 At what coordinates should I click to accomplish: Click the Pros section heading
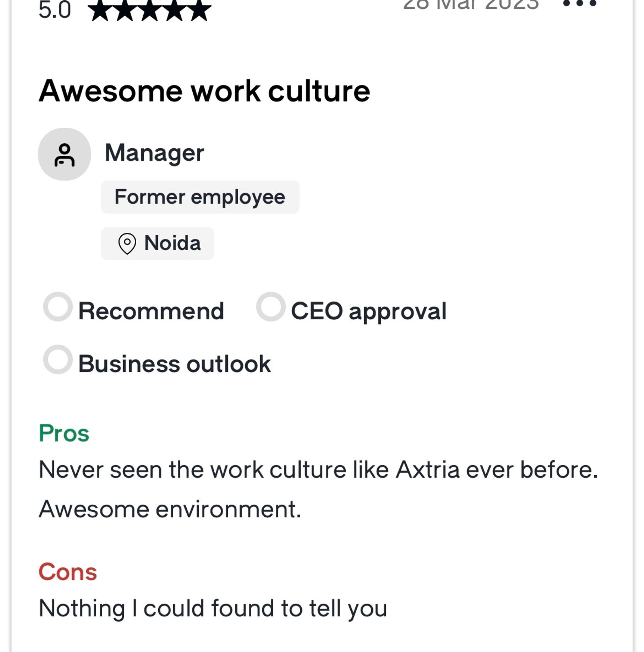point(64,433)
